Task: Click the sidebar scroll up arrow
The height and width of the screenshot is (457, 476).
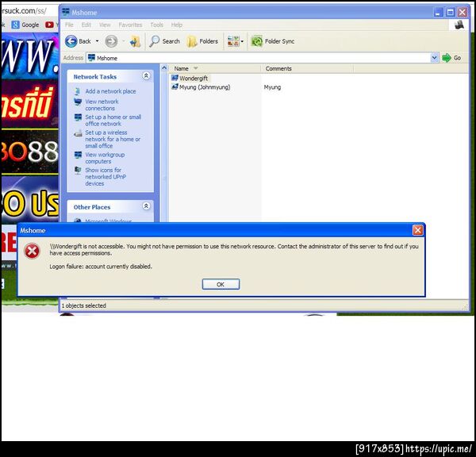Action: 164,67
